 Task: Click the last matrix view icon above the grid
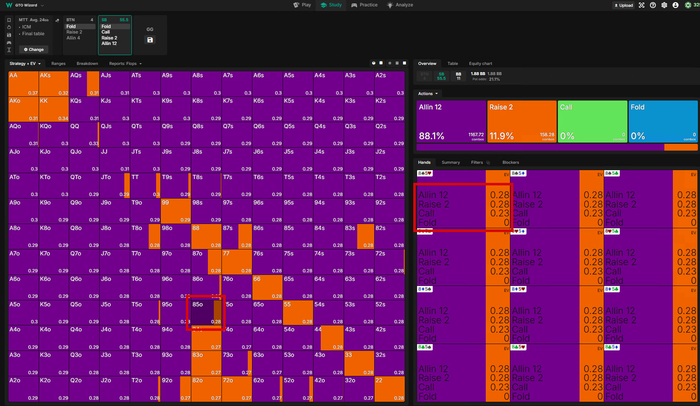(x=404, y=63)
